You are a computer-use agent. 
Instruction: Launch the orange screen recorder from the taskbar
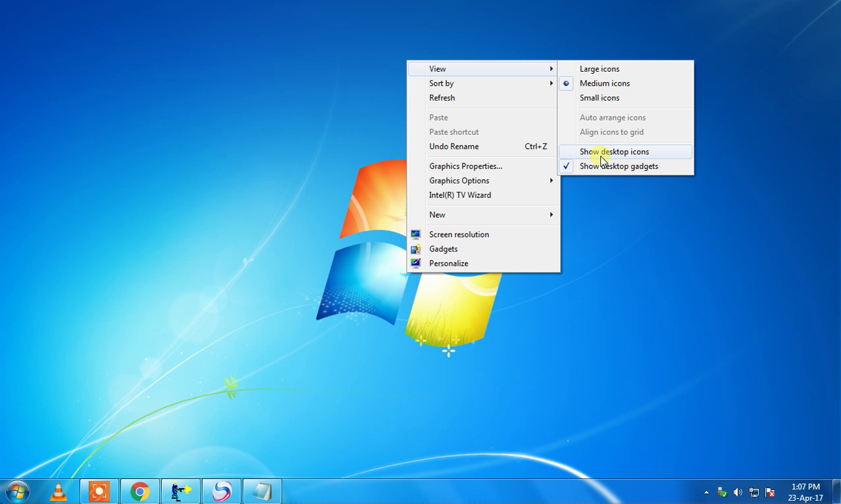coord(99,491)
